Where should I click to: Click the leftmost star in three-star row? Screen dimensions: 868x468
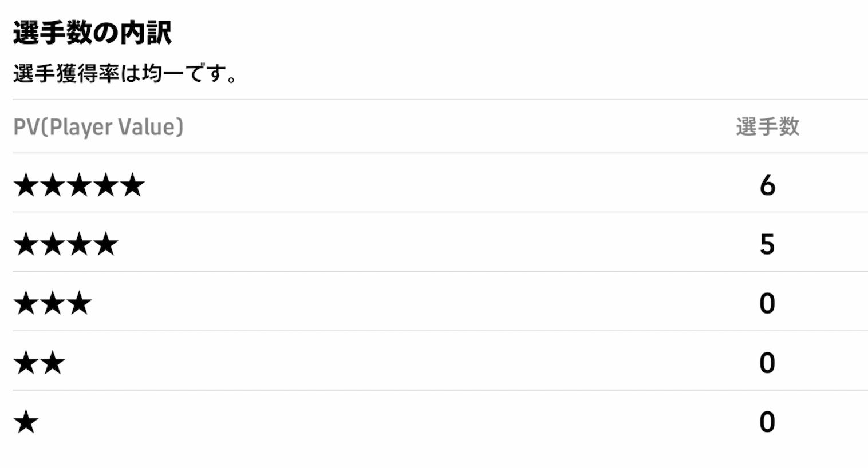26,303
